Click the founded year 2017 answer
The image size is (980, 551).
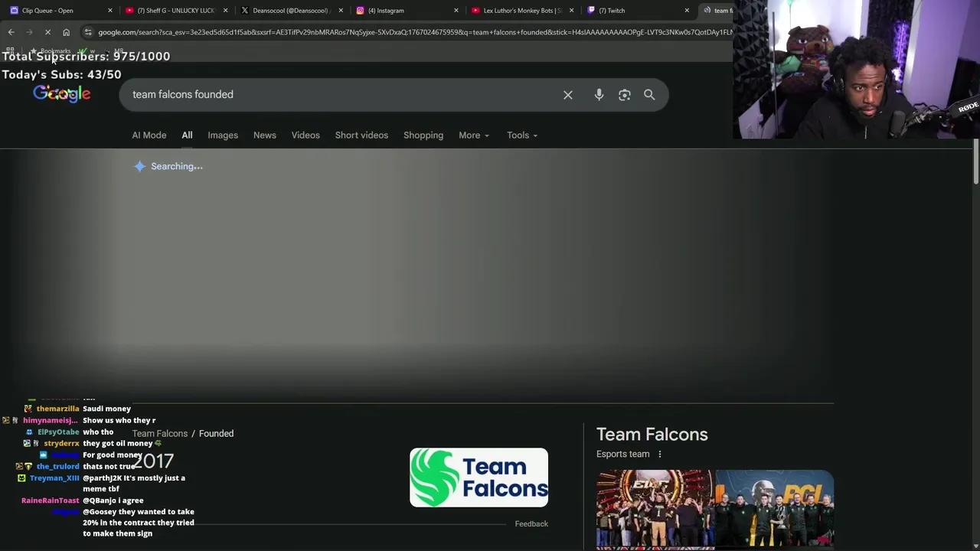[153, 461]
